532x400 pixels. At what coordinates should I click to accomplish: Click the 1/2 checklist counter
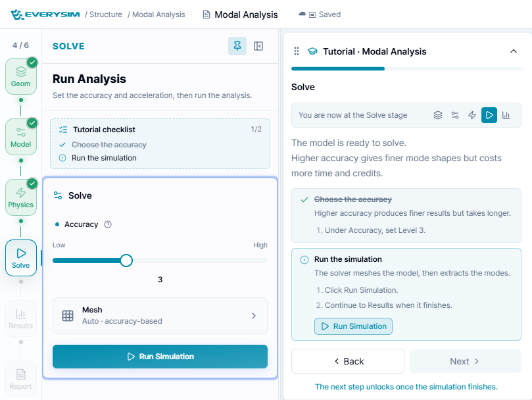(x=256, y=129)
